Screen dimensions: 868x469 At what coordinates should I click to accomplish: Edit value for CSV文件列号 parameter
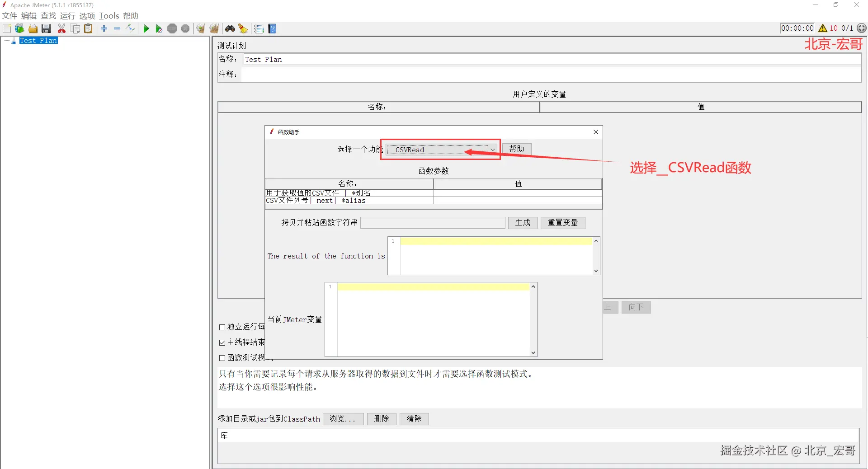click(x=518, y=201)
